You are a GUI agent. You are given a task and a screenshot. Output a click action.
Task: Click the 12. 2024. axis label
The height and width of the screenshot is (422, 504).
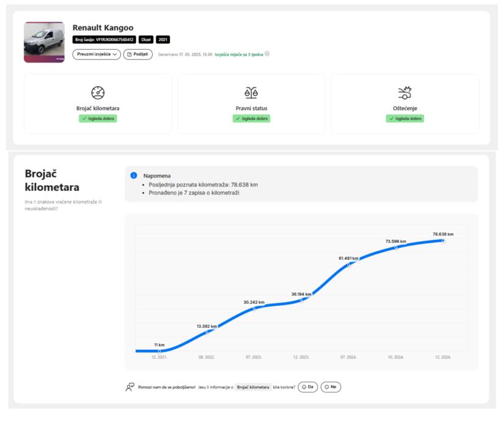click(443, 357)
